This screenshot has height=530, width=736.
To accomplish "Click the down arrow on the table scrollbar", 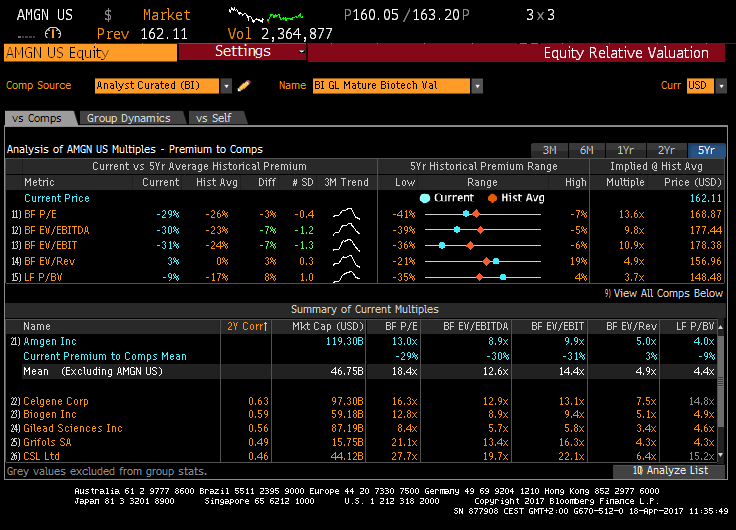I will tap(721, 455).
